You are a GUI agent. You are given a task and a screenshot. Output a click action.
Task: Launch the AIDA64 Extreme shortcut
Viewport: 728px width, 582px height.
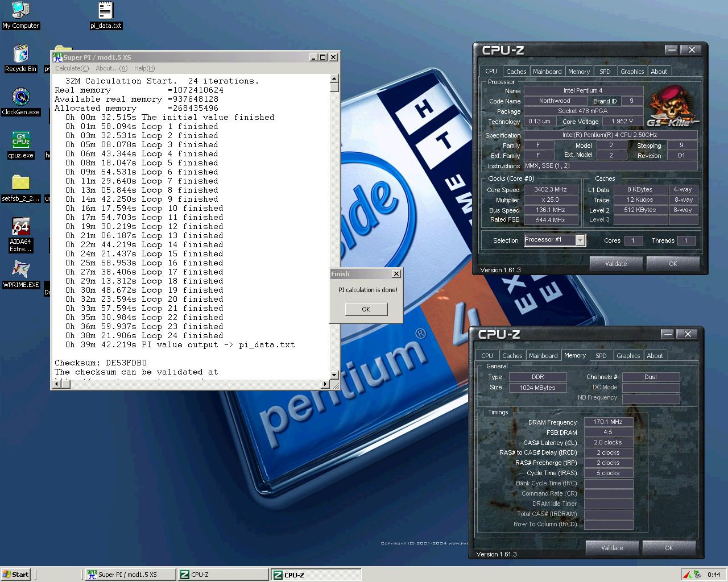pyautogui.click(x=20, y=235)
